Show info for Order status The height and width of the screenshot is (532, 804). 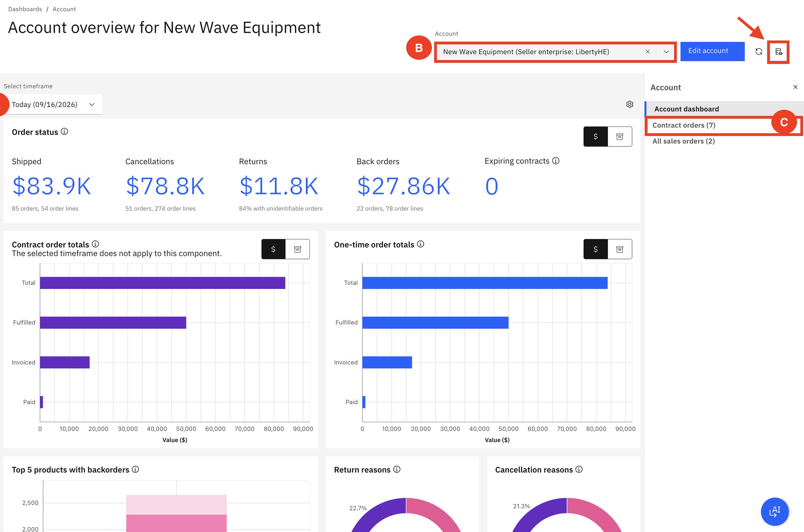pos(64,132)
